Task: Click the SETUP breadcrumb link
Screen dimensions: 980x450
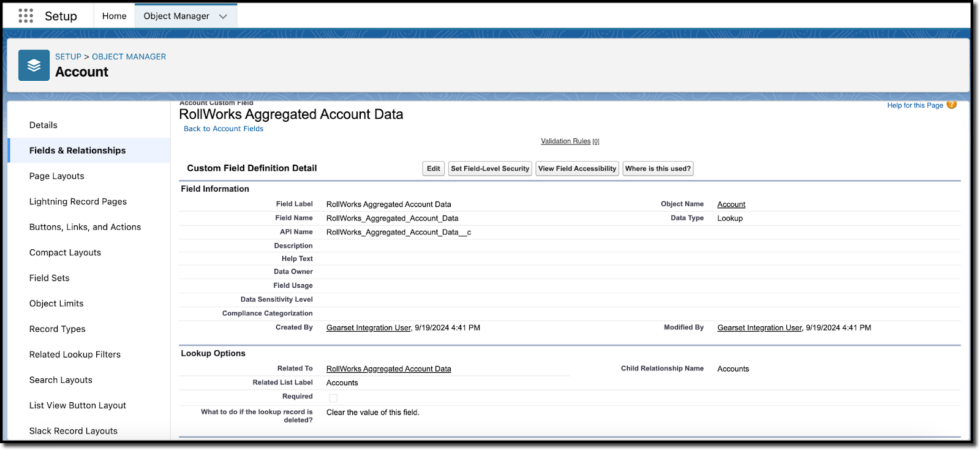Action: 68,56
